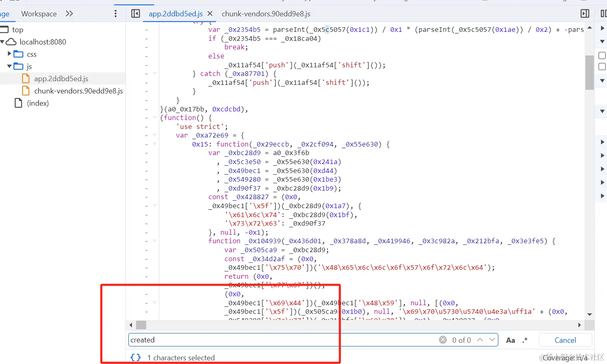Go to next search match arrow
Image resolution: width=607 pixels, height=364 pixels.
(x=492, y=340)
